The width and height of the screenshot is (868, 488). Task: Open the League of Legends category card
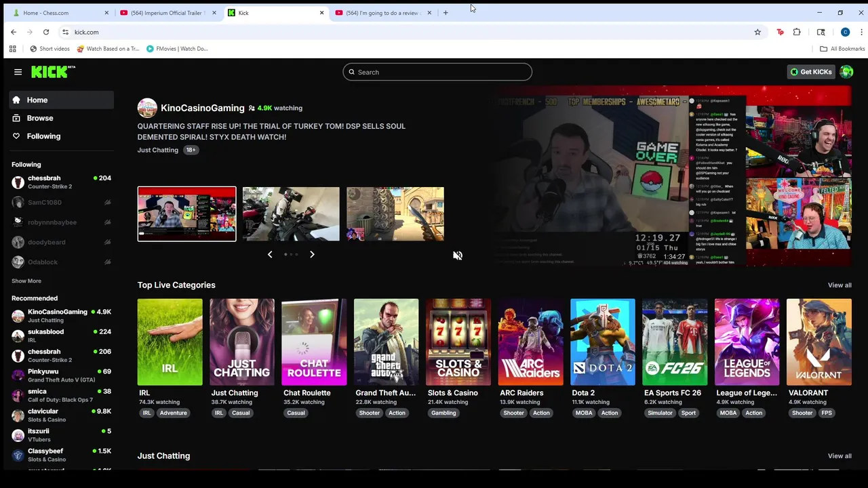point(747,342)
